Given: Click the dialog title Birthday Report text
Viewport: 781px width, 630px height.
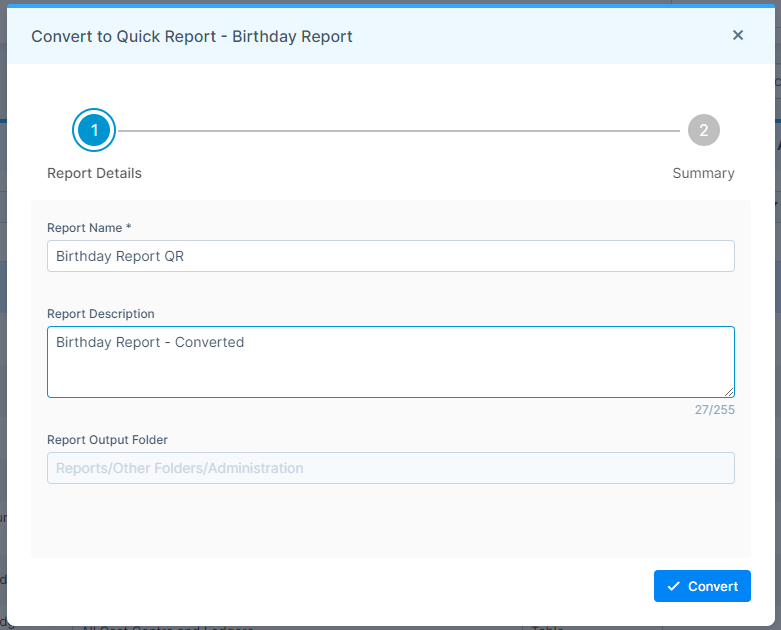Looking at the screenshot, I should pos(292,36).
